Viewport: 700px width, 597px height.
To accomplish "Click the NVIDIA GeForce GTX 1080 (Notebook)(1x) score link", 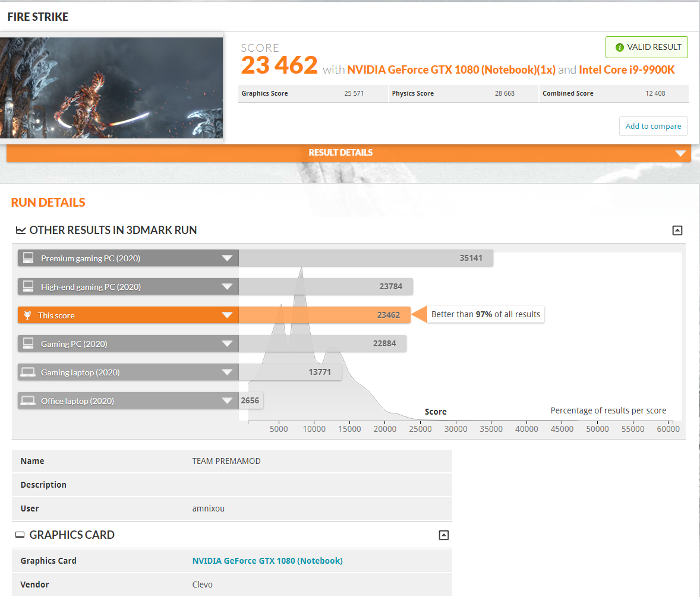I will pos(451,70).
